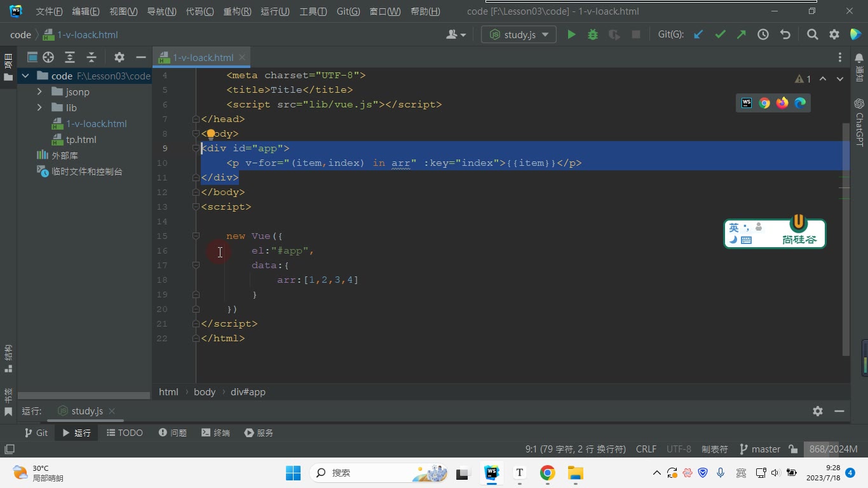Click the master branch in status bar
This screenshot has height=488, width=868.
(760, 449)
